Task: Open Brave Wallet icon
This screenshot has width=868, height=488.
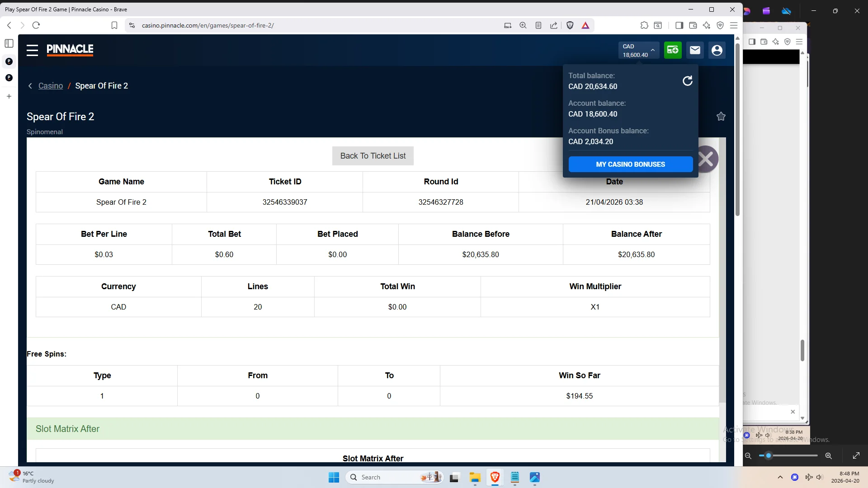Action: [693, 25]
